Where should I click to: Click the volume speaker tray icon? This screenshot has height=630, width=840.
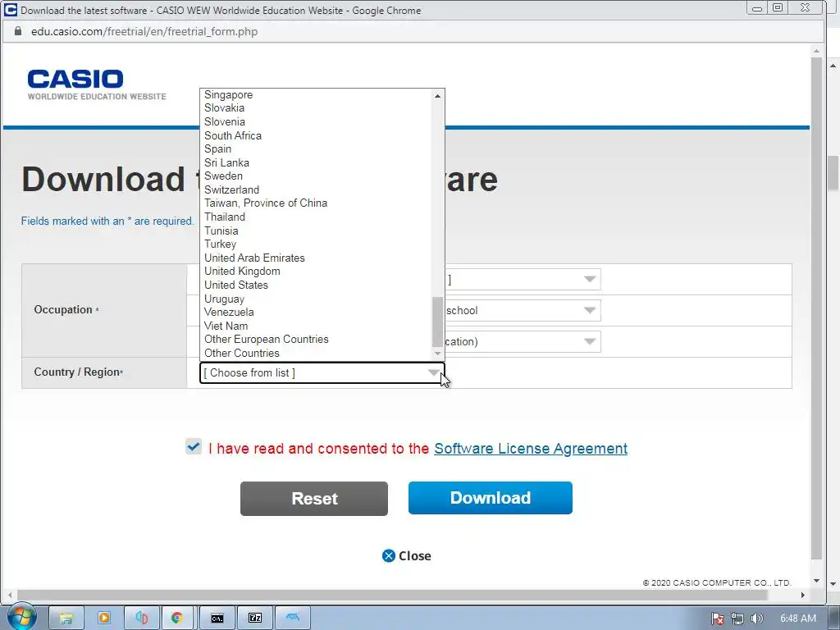click(756, 619)
